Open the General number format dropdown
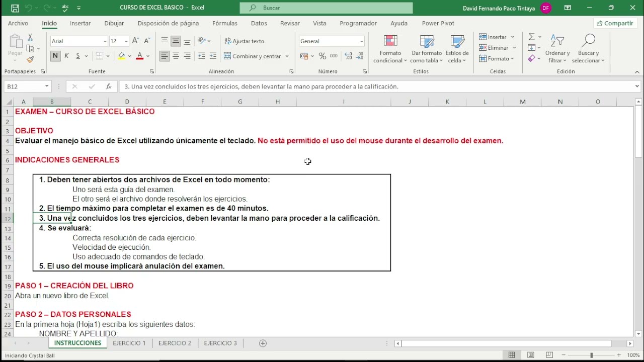Image resolution: width=644 pixels, height=362 pixels. [361, 41]
